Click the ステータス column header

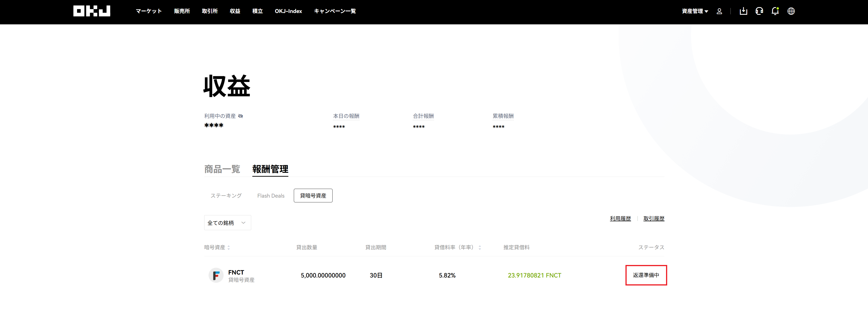point(651,248)
